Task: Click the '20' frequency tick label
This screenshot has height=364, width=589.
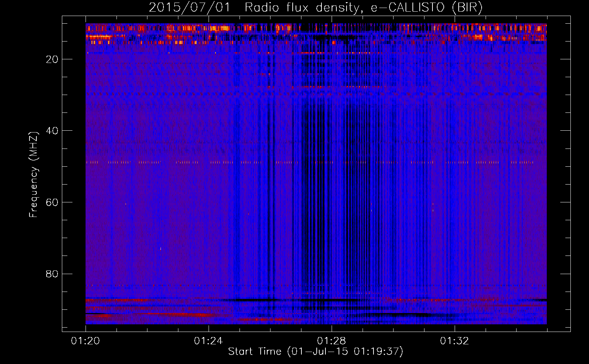Action: [x=52, y=60]
